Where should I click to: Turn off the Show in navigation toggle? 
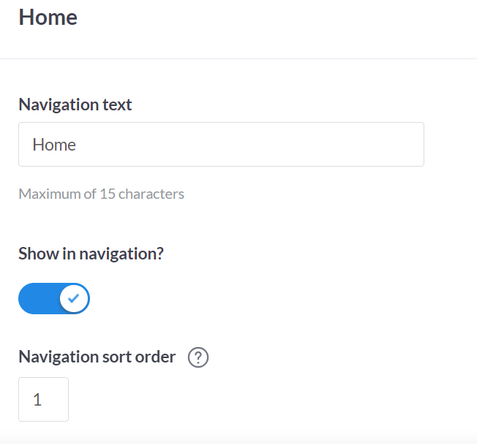[x=54, y=298]
